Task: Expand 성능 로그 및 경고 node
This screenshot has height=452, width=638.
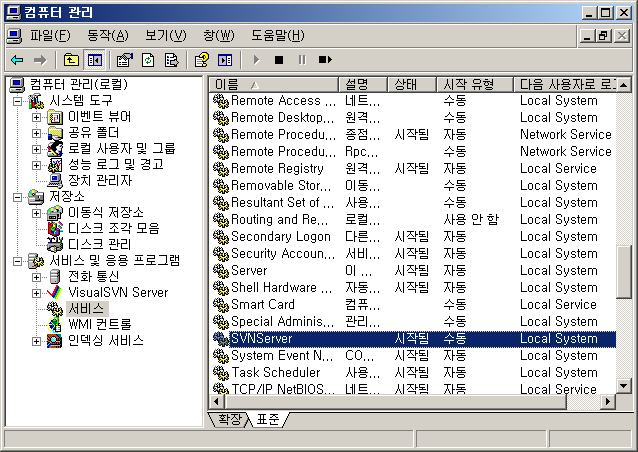Action: tap(36, 165)
